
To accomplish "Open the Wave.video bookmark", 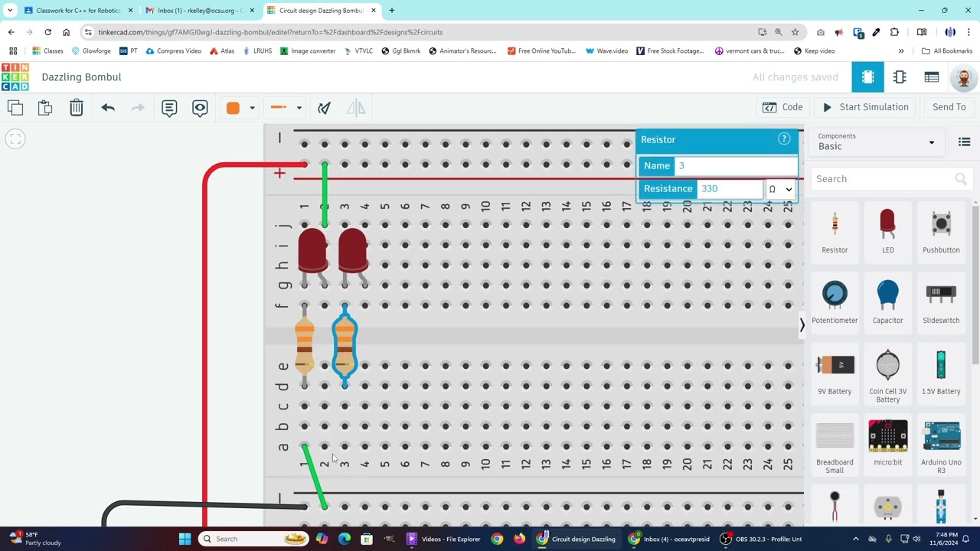I will tap(606, 51).
